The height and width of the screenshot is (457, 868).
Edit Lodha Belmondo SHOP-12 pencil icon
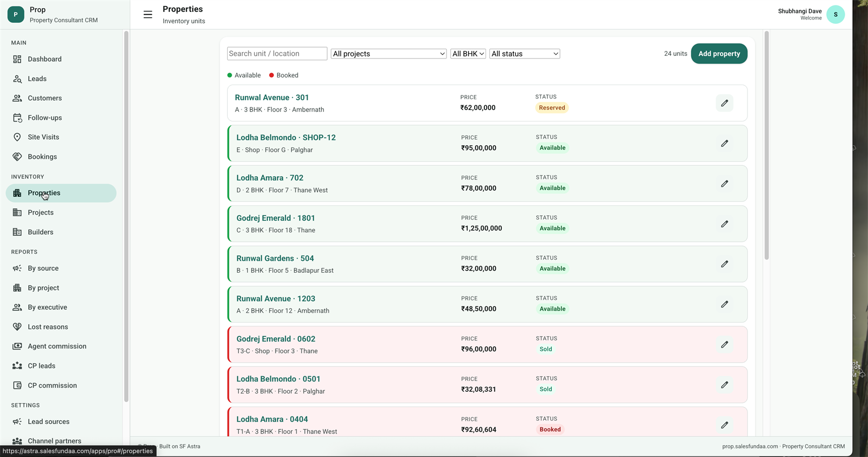click(724, 143)
